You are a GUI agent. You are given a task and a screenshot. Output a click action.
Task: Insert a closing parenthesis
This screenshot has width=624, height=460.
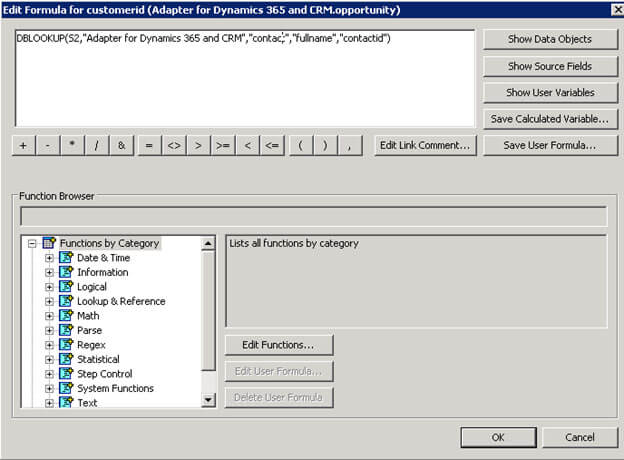(x=325, y=146)
